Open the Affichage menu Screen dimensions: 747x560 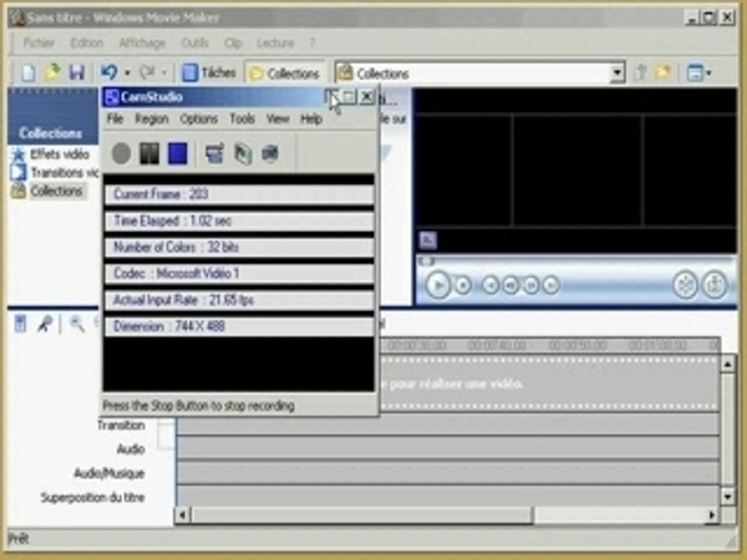(x=142, y=43)
